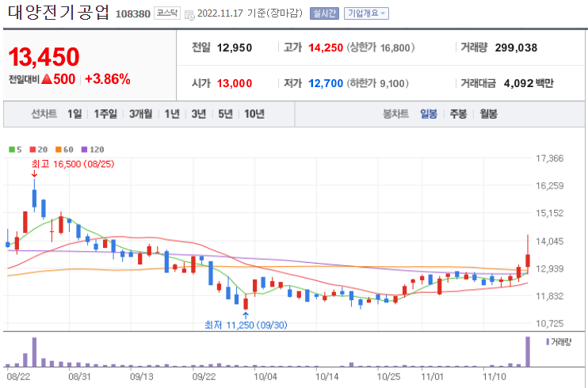Viewport: 588px width, 388px height.
Task: Click the calendar clock icon beside the date
Action: (x=189, y=15)
